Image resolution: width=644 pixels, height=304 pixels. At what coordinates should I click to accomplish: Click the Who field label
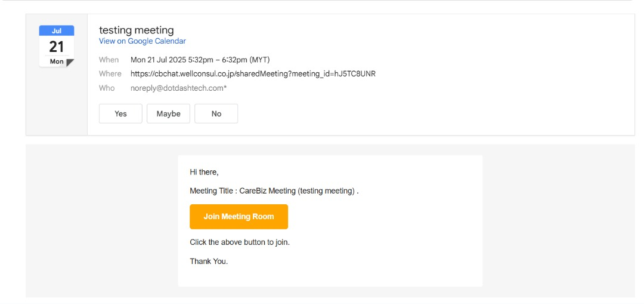(107, 88)
